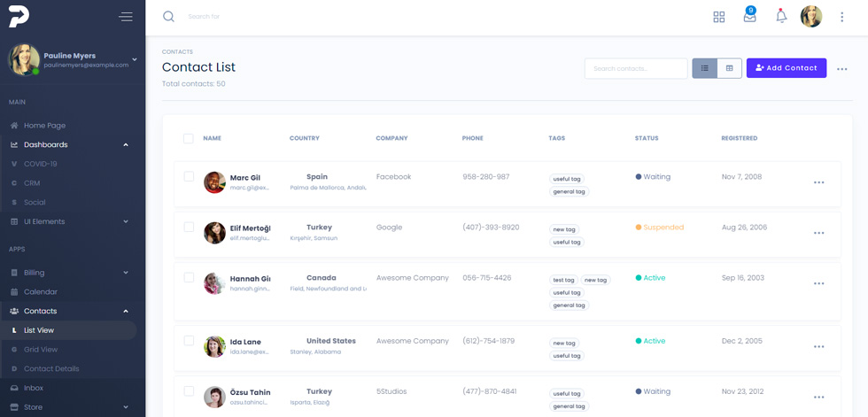The width and height of the screenshot is (868, 417).
Task: Focus the Search contacts input field
Action: point(636,68)
